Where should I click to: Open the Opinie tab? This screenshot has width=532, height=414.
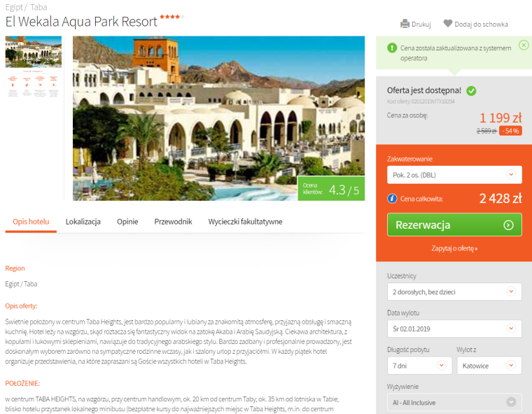pyautogui.click(x=127, y=222)
